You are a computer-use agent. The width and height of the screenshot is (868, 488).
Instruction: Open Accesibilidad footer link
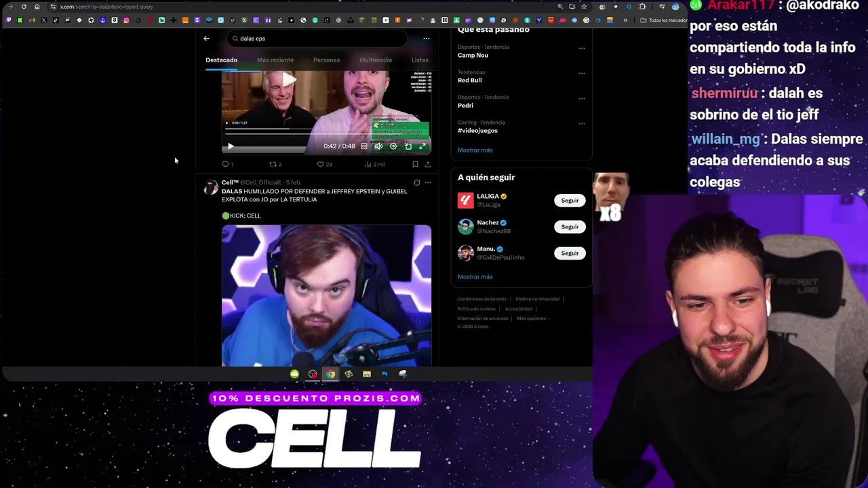(x=518, y=309)
